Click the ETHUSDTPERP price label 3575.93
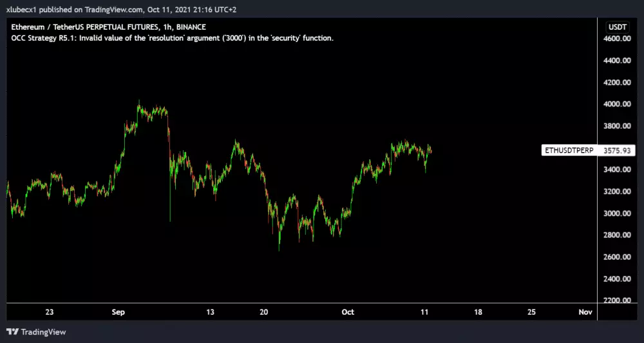The width and height of the screenshot is (644, 343). point(588,150)
